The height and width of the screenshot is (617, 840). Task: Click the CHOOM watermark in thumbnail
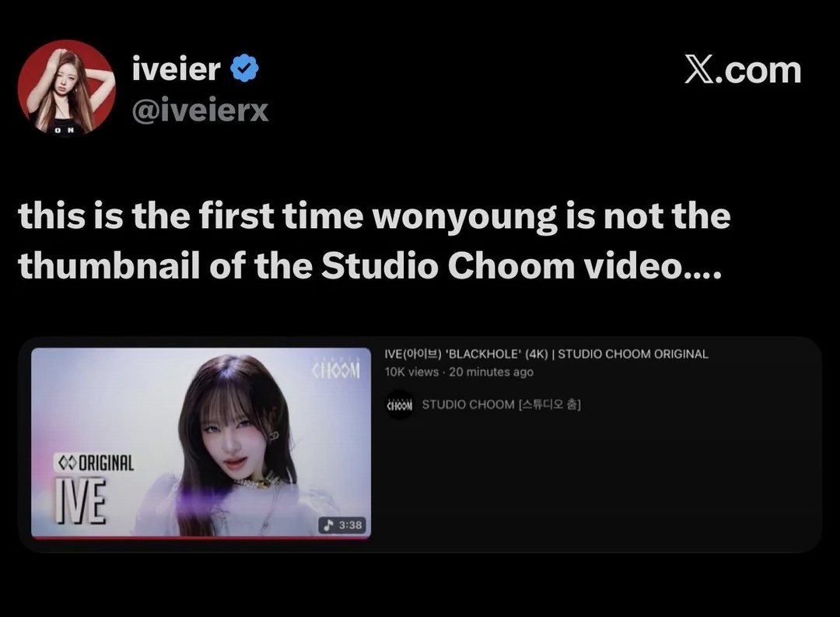coord(337,369)
